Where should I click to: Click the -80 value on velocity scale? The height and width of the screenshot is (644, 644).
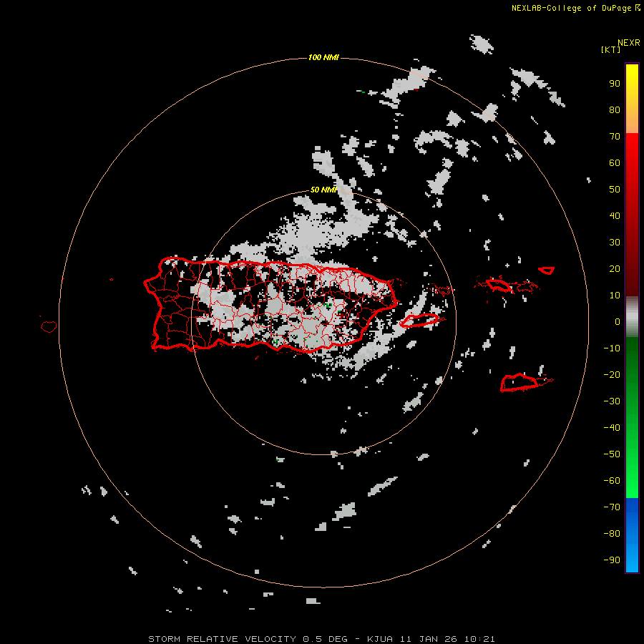(x=612, y=534)
